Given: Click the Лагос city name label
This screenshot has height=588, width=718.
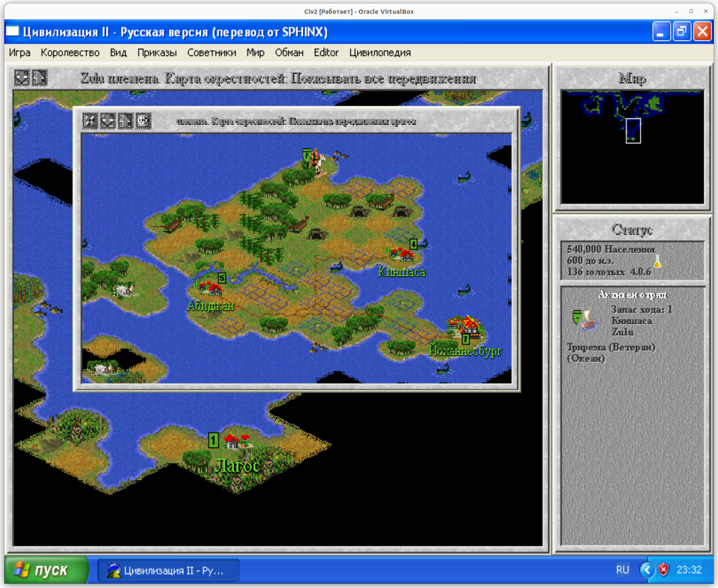Looking at the screenshot, I should pyautogui.click(x=238, y=466).
